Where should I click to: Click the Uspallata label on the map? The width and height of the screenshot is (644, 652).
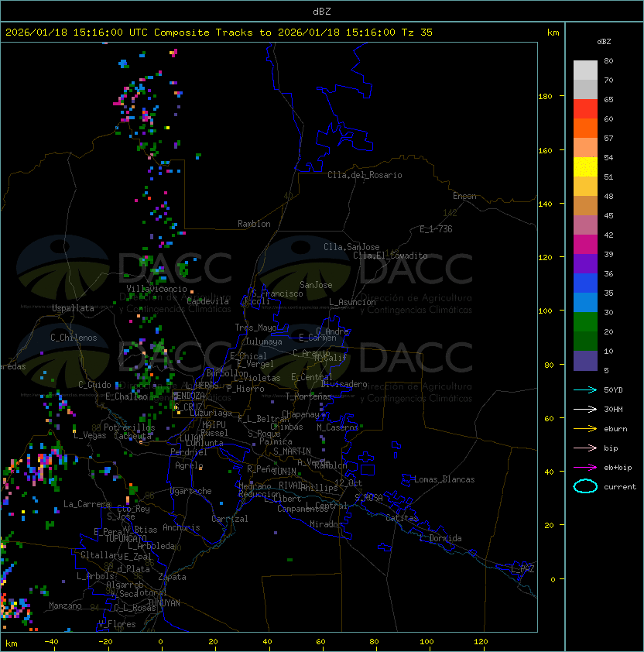(73, 308)
